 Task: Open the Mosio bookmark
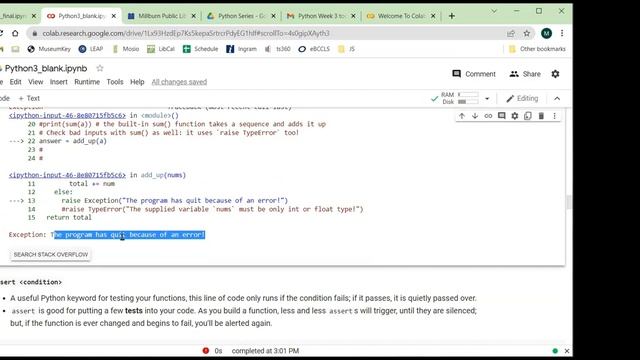tap(126, 49)
